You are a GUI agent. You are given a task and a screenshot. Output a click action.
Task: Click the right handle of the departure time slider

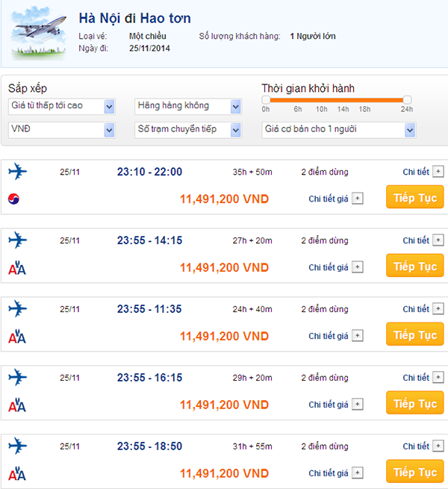407,99
